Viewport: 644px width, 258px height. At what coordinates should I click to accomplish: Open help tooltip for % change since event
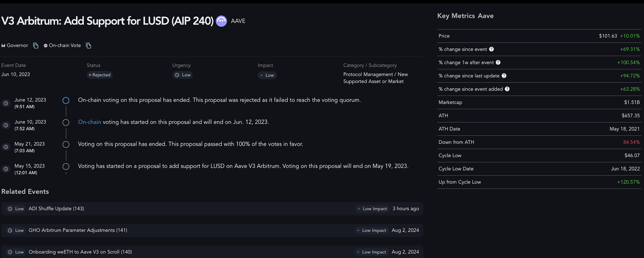pos(491,49)
